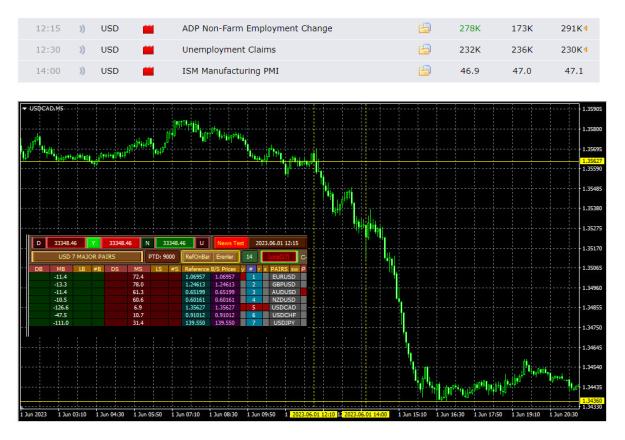Click the D button in the panel
The width and height of the screenshot is (625, 440).
coord(39,243)
